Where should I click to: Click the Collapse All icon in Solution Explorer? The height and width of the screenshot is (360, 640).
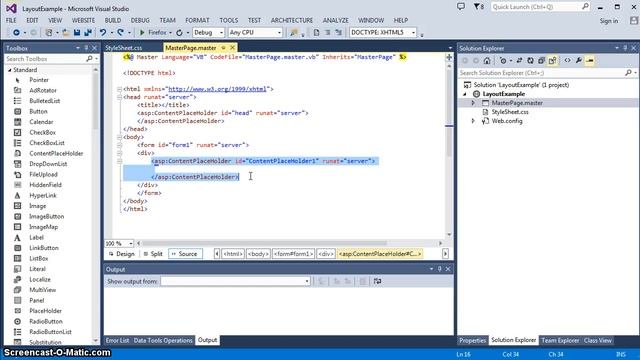pos(541,60)
